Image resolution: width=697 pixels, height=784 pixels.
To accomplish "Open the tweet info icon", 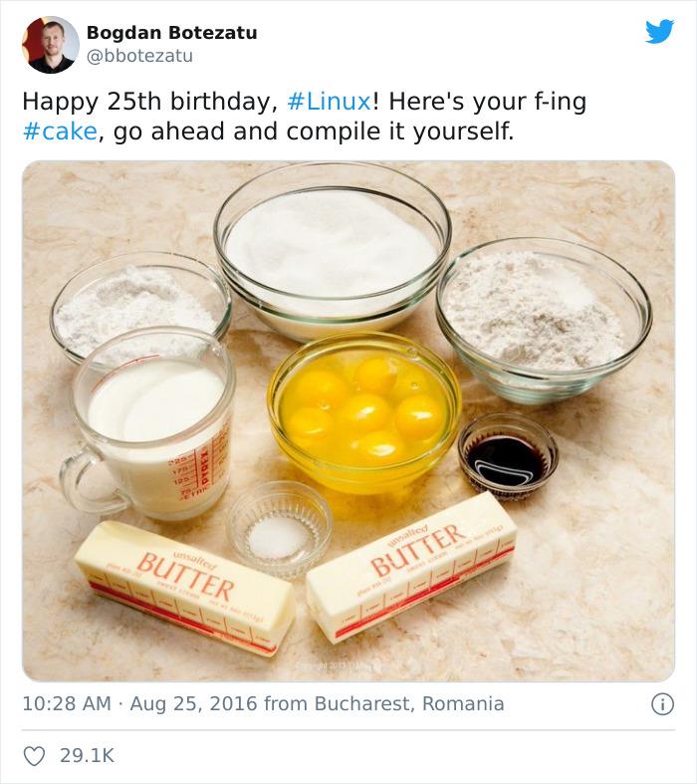I will coord(662,704).
